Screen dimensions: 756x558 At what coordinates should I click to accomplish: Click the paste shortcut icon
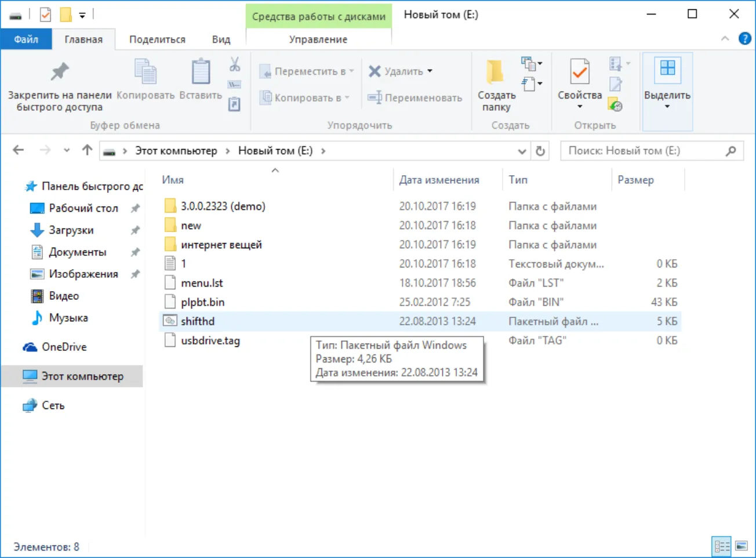tap(234, 104)
